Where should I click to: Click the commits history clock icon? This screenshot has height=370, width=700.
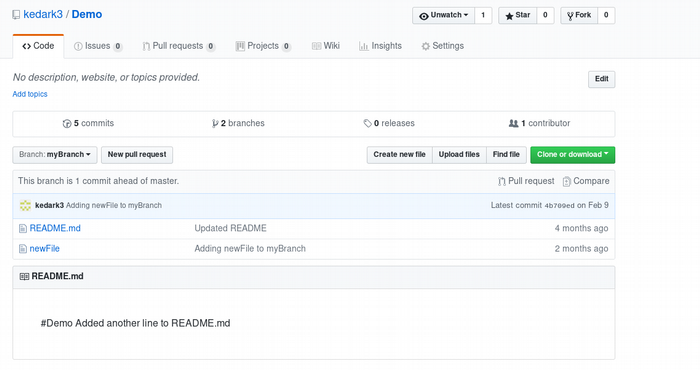pyautogui.click(x=67, y=124)
